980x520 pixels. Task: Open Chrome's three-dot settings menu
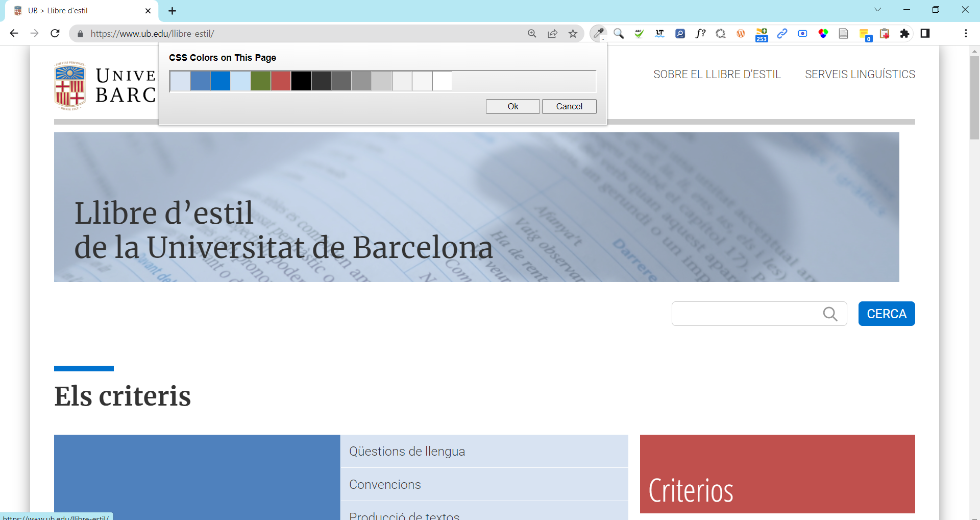point(966,33)
